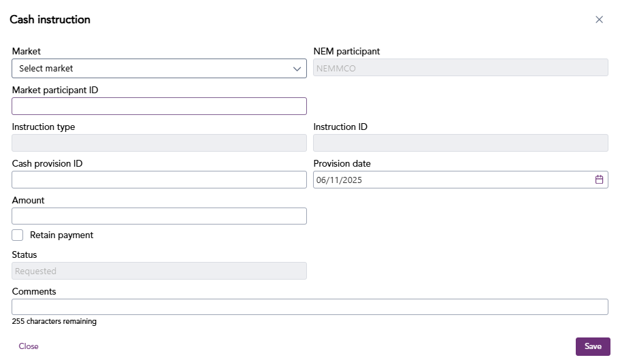Click the greyed-out Instruction type field
The height and width of the screenshot is (364, 620).
pyautogui.click(x=159, y=143)
